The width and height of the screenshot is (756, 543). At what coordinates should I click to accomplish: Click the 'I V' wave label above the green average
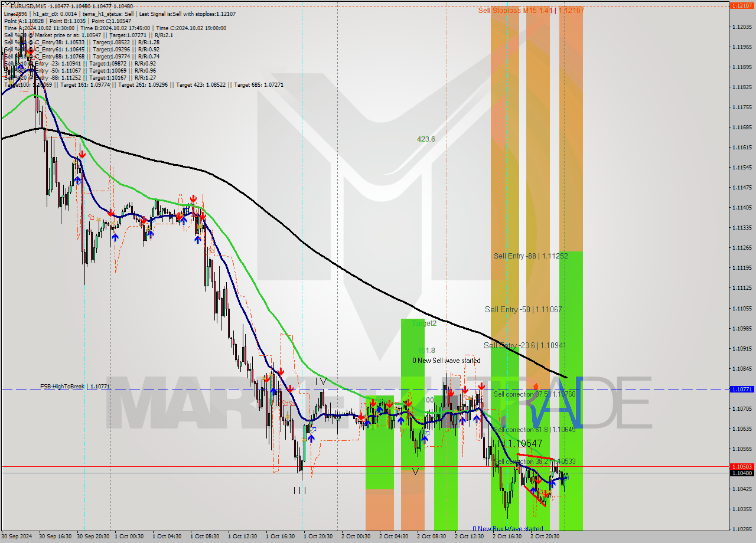pos(321,381)
